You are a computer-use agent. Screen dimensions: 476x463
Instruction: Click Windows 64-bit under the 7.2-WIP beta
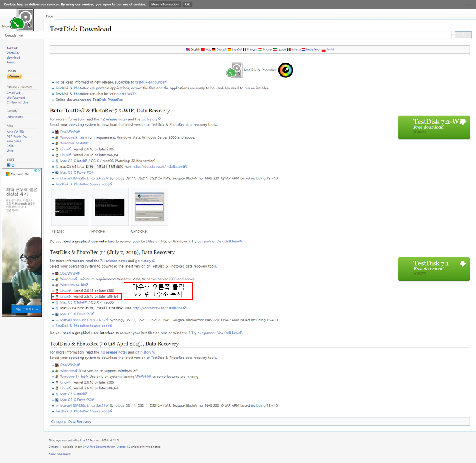[x=74, y=143]
